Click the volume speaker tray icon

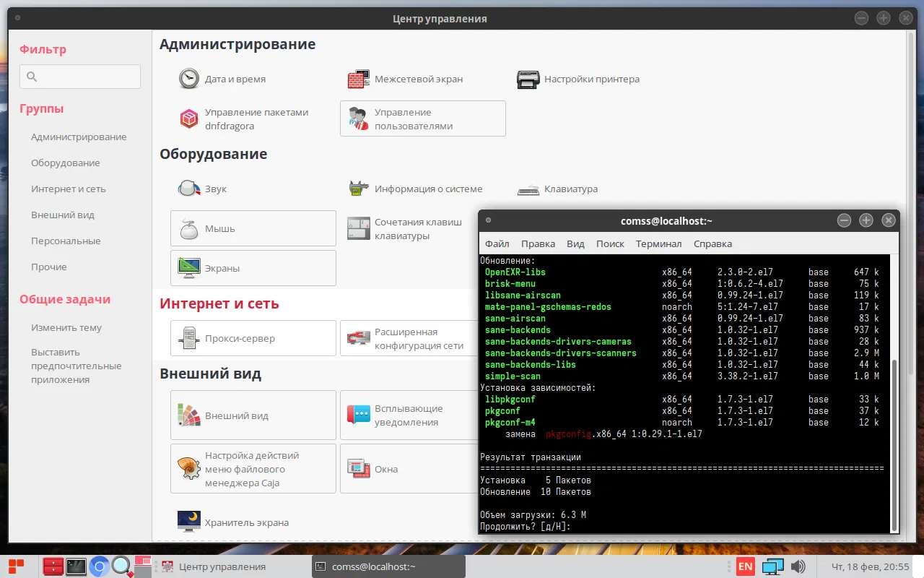[x=798, y=566]
